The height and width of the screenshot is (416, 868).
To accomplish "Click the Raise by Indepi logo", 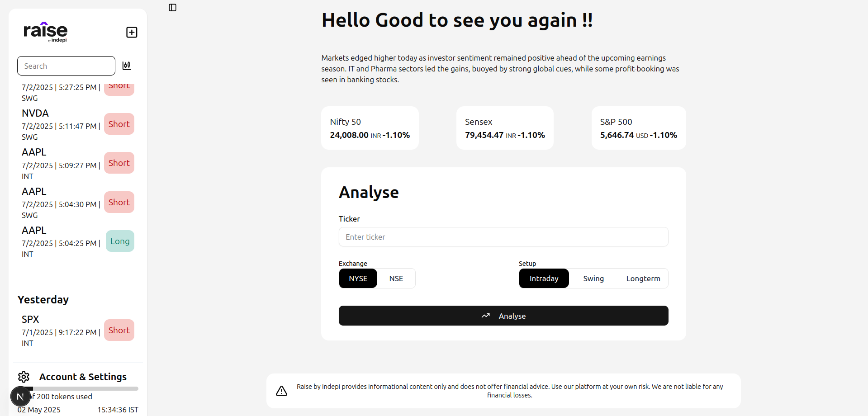I will tap(45, 32).
